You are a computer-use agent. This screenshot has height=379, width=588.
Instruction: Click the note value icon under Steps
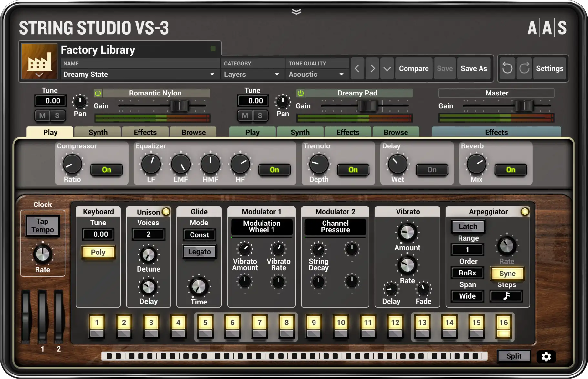506,296
